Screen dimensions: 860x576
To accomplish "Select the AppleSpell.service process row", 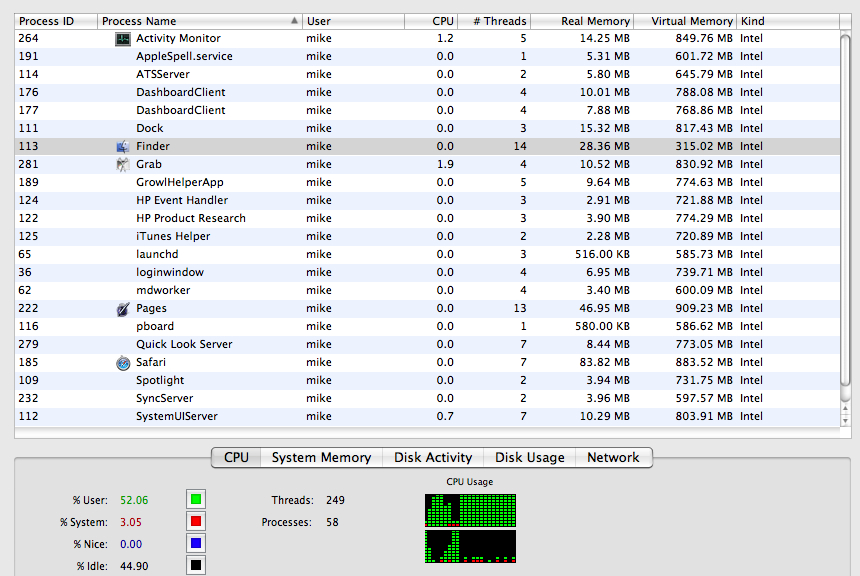I will point(427,57).
